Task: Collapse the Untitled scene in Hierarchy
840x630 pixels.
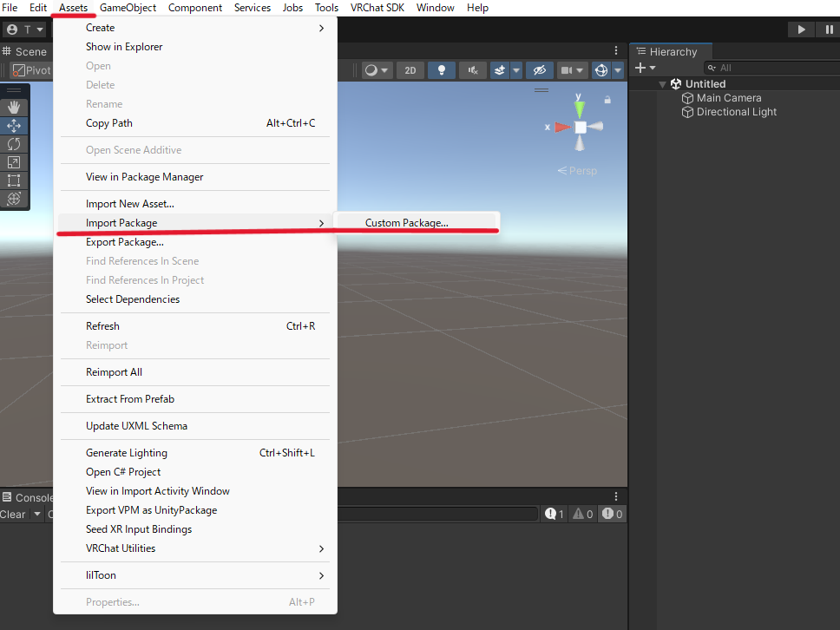Action: point(662,84)
